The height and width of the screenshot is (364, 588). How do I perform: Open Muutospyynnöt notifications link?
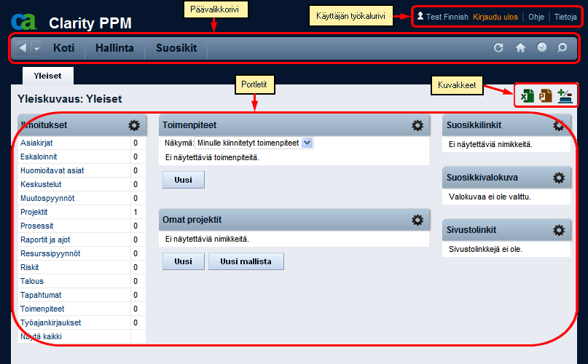pyautogui.click(x=47, y=198)
